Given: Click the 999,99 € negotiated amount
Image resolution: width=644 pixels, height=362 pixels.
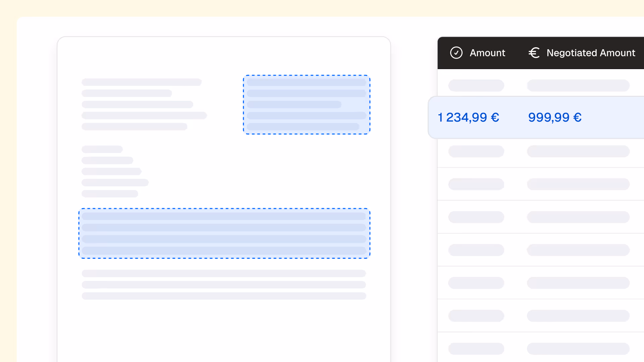Looking at the screenshot, I should click(x=555, y=117).
